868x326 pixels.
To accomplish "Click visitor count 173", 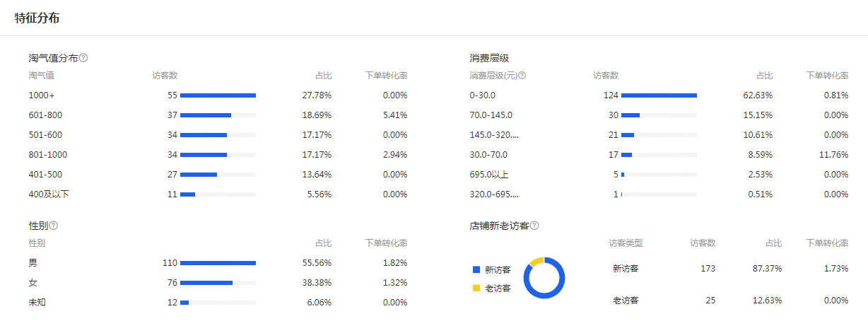I will pyautogui.click(x=708, y=269).
